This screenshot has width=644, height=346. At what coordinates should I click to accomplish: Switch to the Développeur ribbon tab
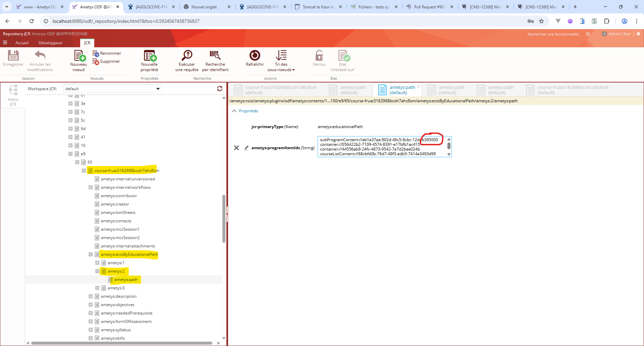pyautogui.click(x=50, y=43)
